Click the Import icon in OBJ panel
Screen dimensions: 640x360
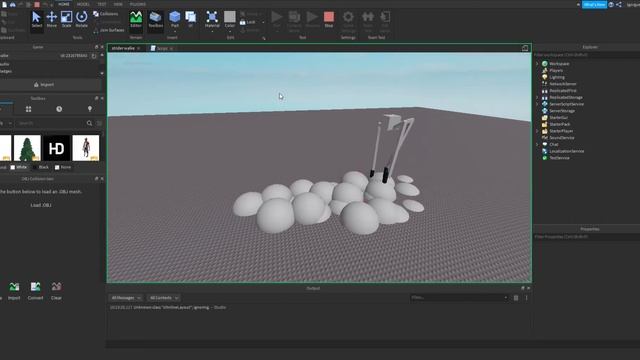tap(14, 287)
